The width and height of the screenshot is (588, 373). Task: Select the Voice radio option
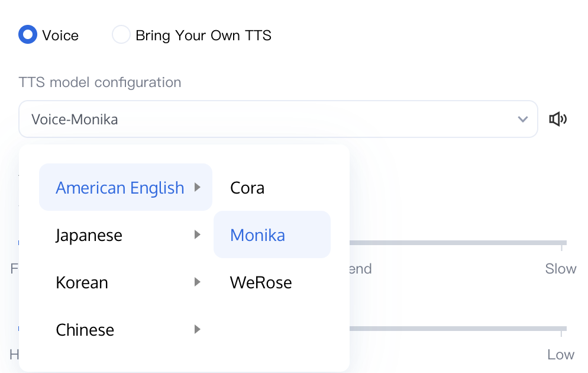coord(28,35)
